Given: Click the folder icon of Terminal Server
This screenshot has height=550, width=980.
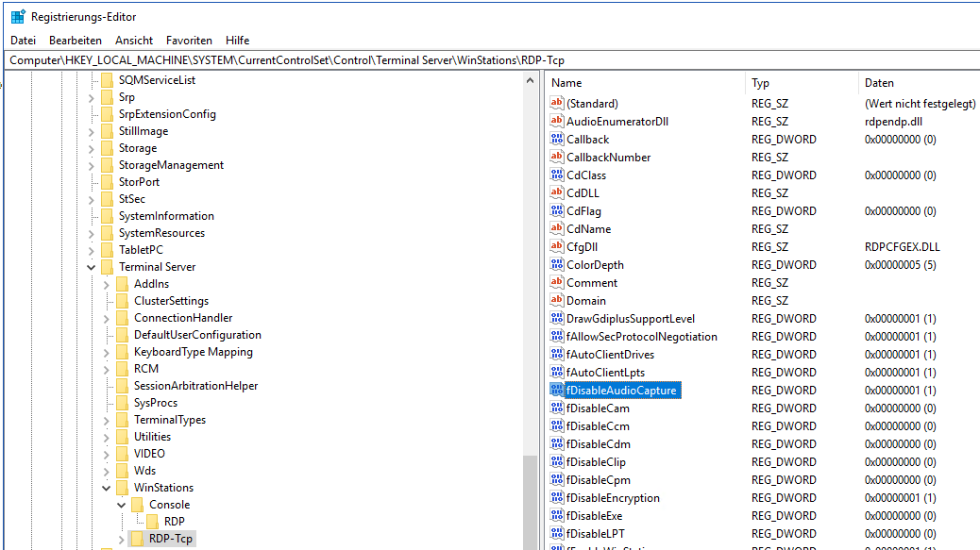Looking at the screenshot, I should 107,267.
